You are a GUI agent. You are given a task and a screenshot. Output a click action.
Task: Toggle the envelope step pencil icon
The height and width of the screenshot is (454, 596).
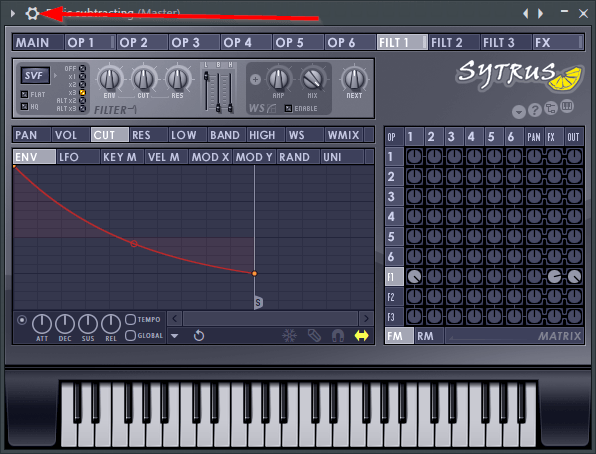pos(314,335)
